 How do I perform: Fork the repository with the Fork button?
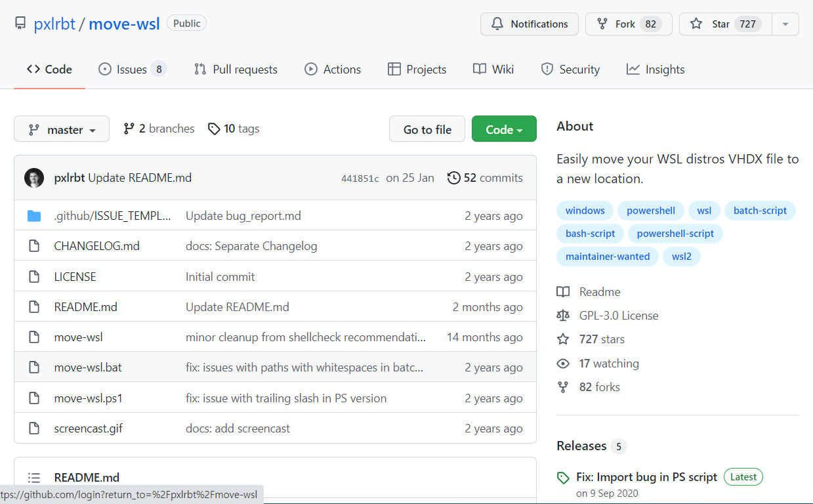[629, 24]
